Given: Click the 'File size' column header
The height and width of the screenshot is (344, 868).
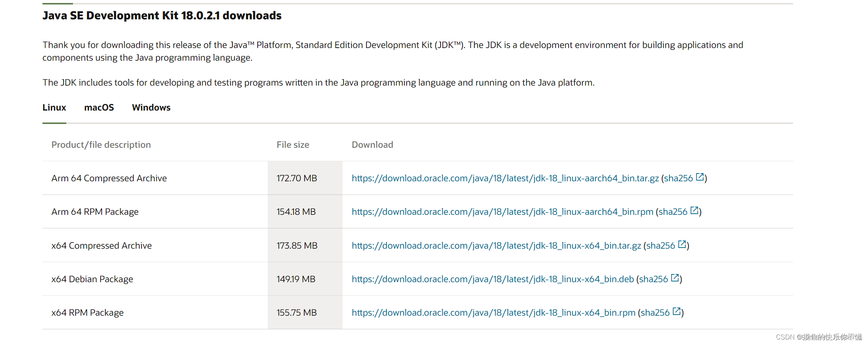Looking at the screenshot, I should pyautogui.click(x=293, y=145).
